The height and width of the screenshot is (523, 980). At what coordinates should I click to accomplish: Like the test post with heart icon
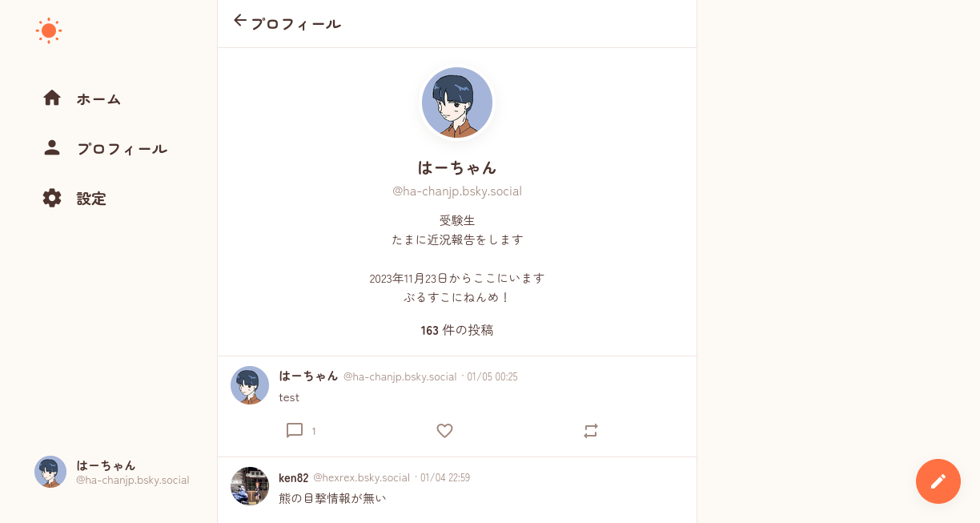445,431
